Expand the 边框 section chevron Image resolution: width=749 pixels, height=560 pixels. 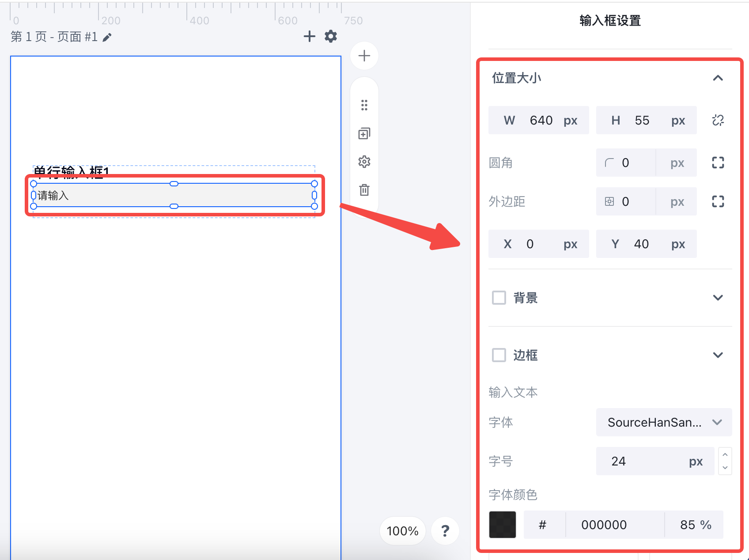[718, 355]
